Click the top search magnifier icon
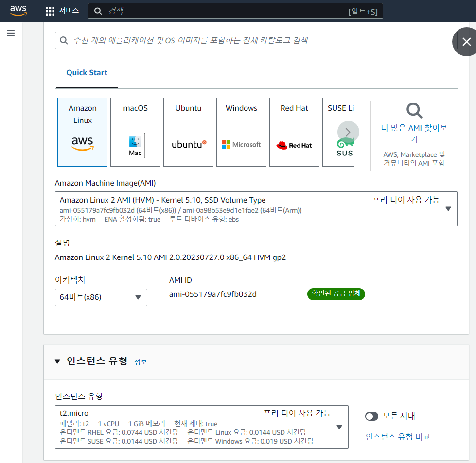Viewport: 476px width, 463px height. pos(98,11)
